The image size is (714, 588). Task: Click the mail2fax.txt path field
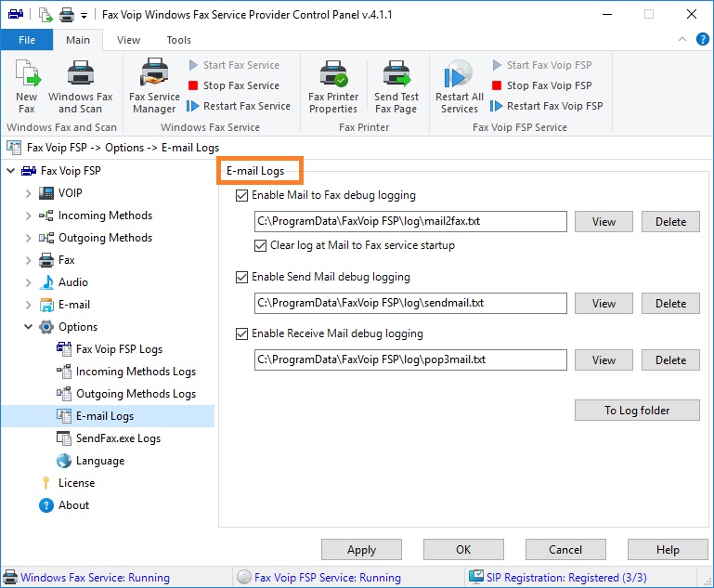point(410,221)
